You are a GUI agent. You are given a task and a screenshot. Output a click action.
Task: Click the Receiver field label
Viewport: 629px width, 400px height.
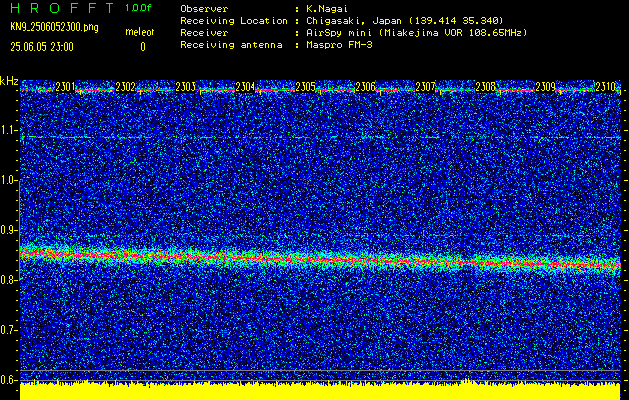[204, 32]
